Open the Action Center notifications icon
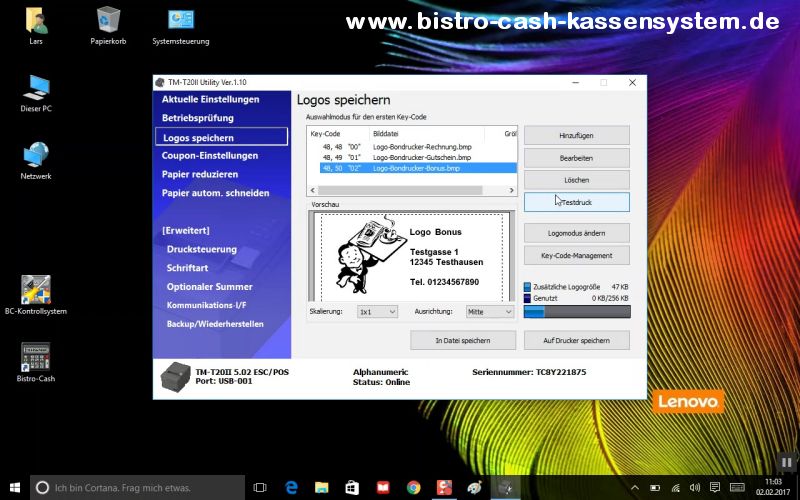This screenshot has height=500, width=800. [x=715, y=487]
